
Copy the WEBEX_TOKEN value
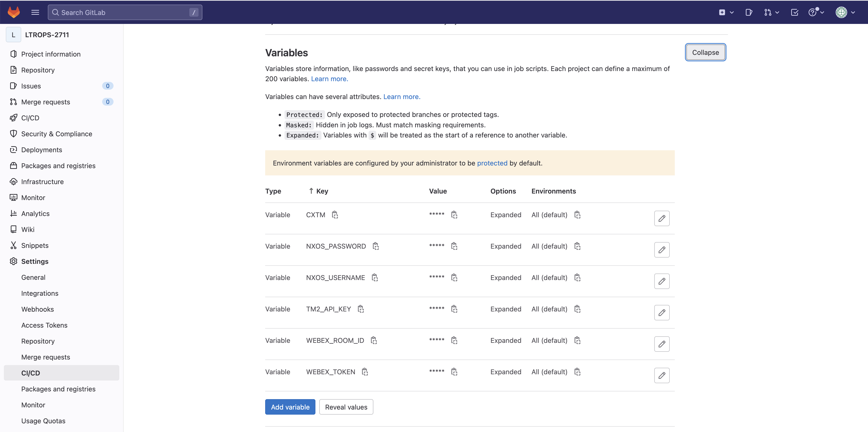pyautogui.click(x=454, y=372)
